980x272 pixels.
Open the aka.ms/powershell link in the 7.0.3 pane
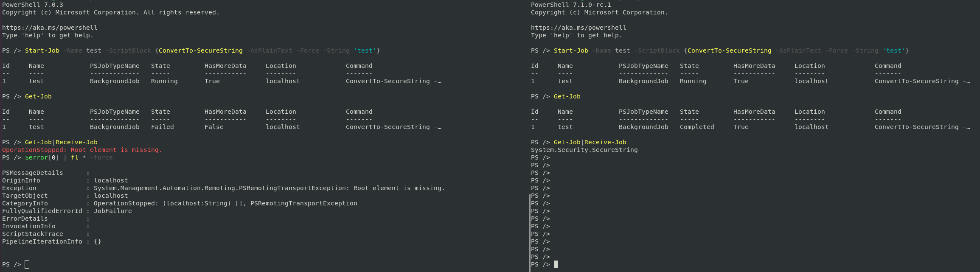click(x=50, y=28)
